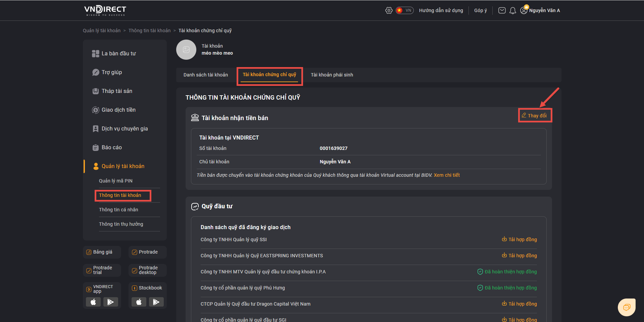644x322 pixels.
Task: Switch to Tài khoản chứng chỉ quỹ tab
Action: (269, 74)
